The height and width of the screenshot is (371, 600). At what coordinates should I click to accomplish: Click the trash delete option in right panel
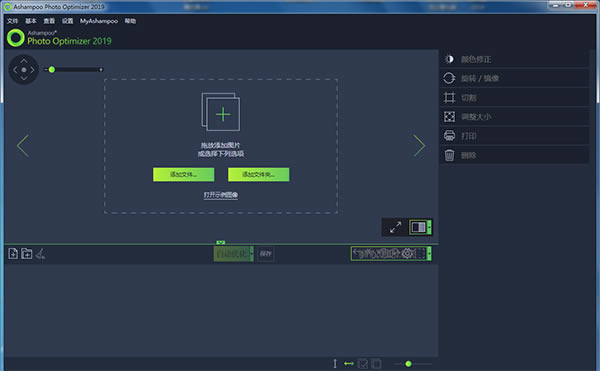(514, 155)
